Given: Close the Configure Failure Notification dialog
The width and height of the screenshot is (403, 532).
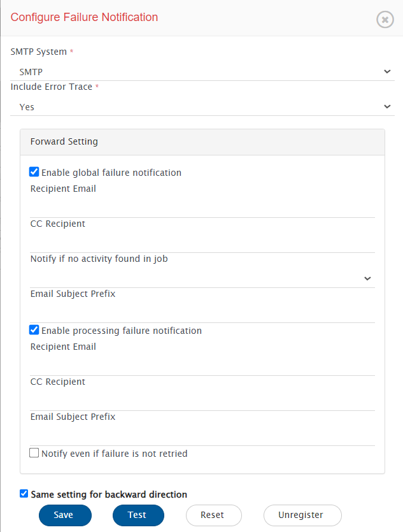Looking at the screenshot, I should click(385, 20).
